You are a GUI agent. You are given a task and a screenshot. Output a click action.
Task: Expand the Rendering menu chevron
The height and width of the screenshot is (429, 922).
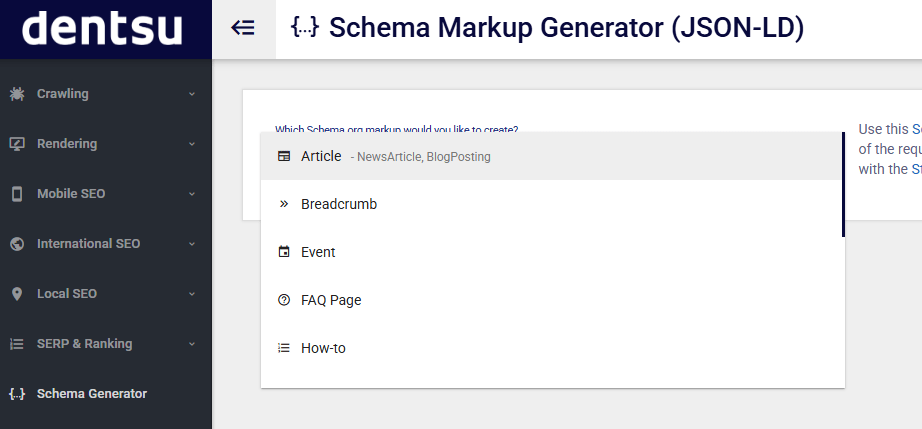point(192,143)
